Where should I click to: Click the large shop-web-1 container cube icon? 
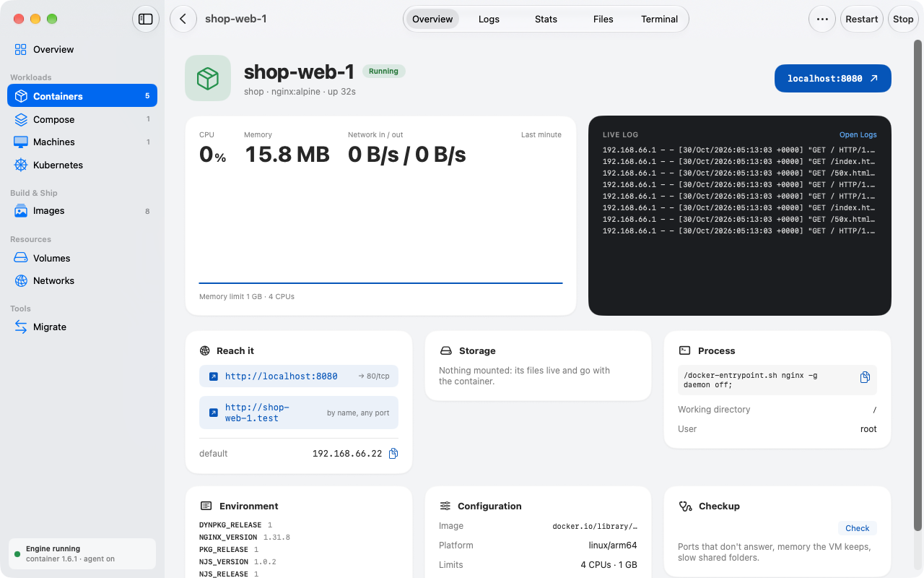tap(208, 78)
